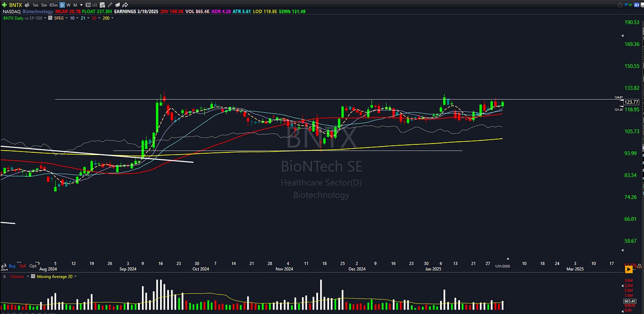Open the 5PEG indicator dropdown

click(66, 18)
